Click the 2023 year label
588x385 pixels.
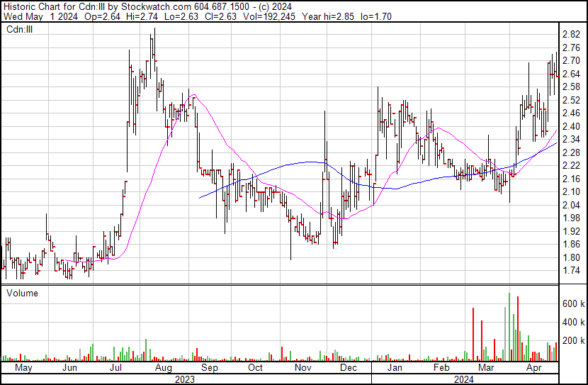click(x=185, y=379)
